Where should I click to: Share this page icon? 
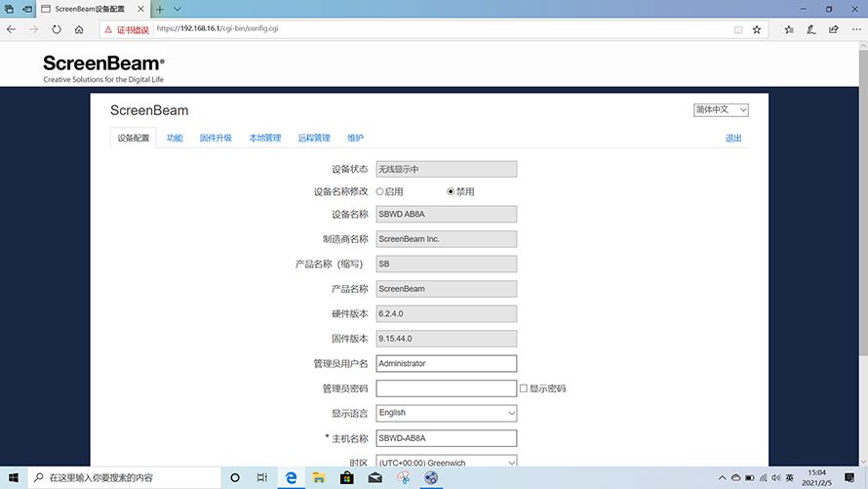(834, 30)
